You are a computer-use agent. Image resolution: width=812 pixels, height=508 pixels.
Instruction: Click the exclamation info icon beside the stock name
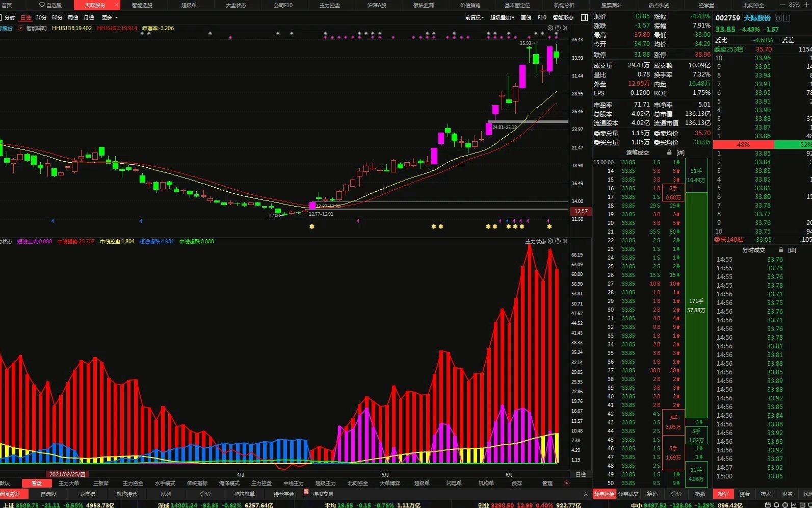(787, 18)
